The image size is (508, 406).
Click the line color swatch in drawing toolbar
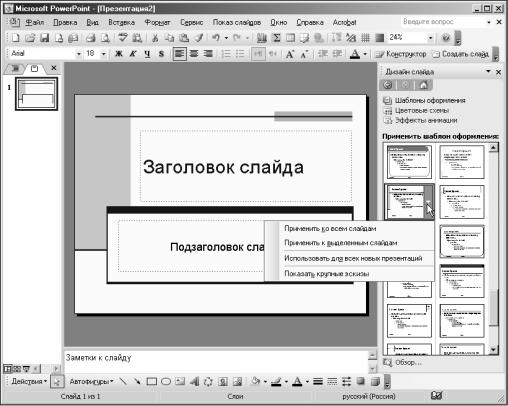[276, 381]
